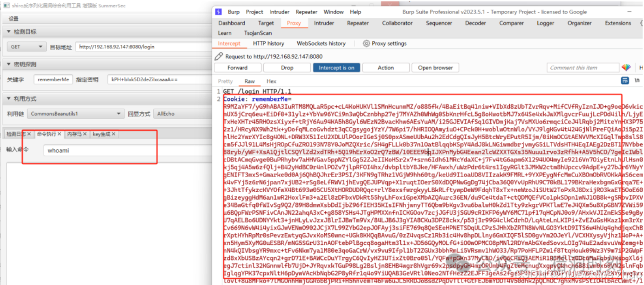The height and width of the screenshot is (285, 644).
Task: Open the Window menu
Action: tap(334, 12)
